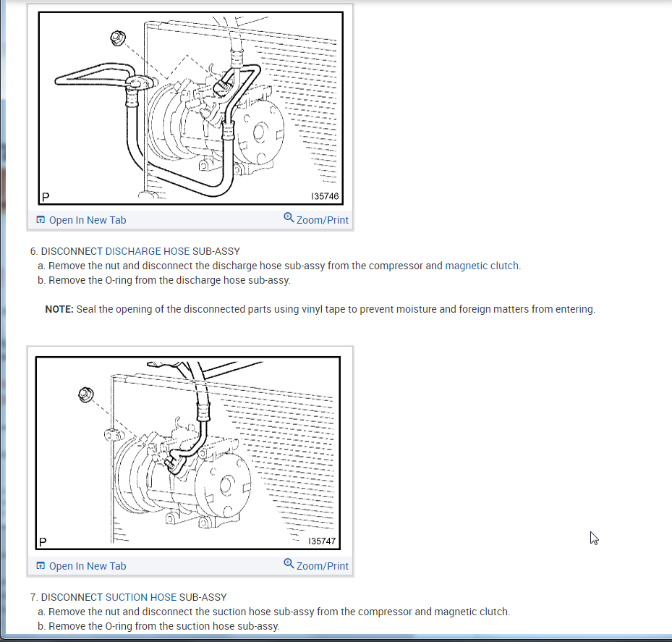
Task: Click the suction hose compressor diagram I35747
Action: (188, 453)
